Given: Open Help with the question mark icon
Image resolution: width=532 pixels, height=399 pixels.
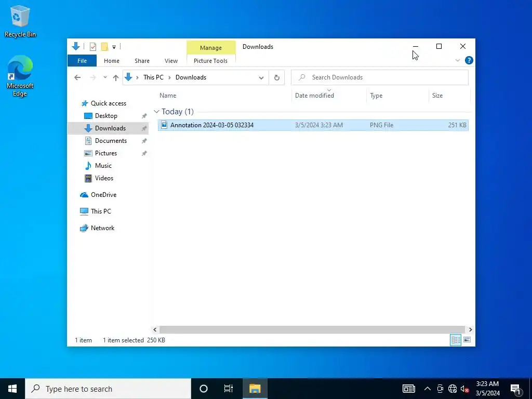Looking at the screenshot, I should pos(469,60).
